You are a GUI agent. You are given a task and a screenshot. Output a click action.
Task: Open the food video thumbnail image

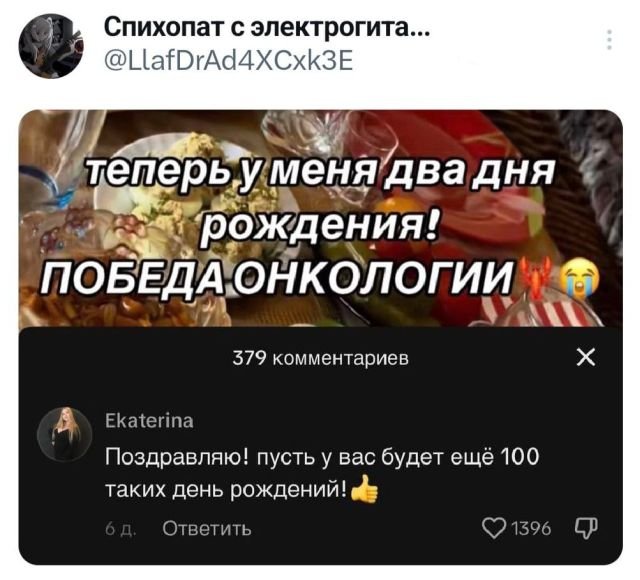click(x=320, y=218)
